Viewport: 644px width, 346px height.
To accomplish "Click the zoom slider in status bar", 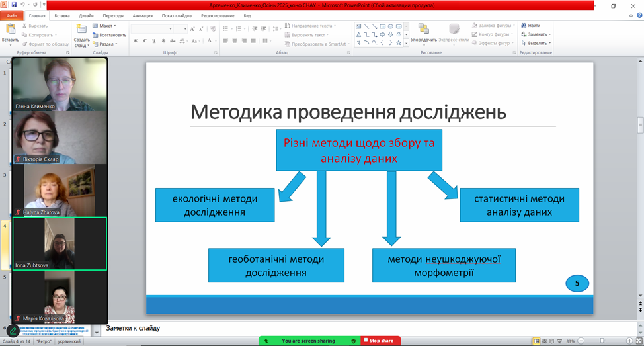I will (602, 341).
